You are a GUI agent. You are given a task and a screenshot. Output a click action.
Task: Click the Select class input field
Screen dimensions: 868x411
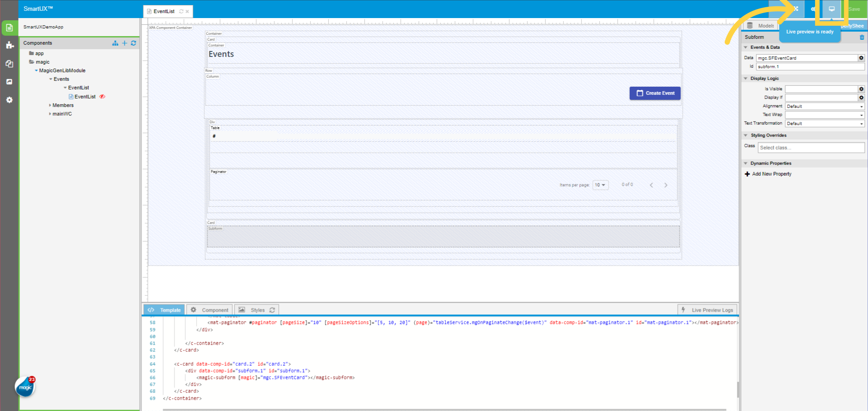tap(811, 148)
